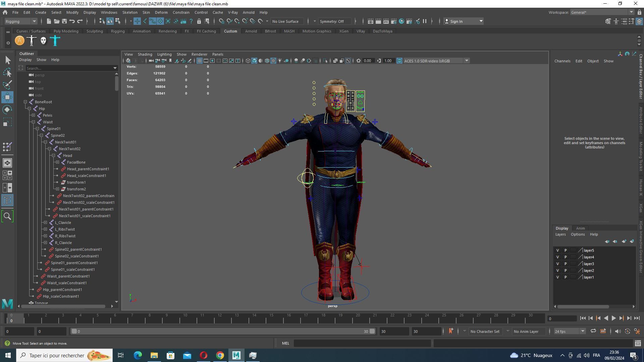Open the search icon in left toolbox
644x362 pixels.
[x=7, y=216]
